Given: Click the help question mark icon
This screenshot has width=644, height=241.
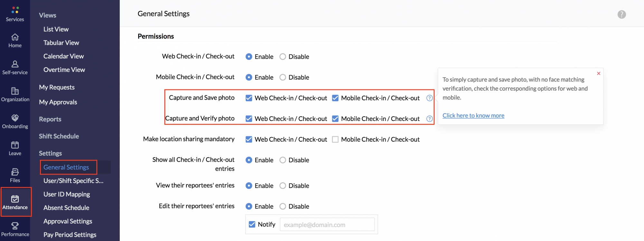Looking at the screenshot, I should click(621, 15).
